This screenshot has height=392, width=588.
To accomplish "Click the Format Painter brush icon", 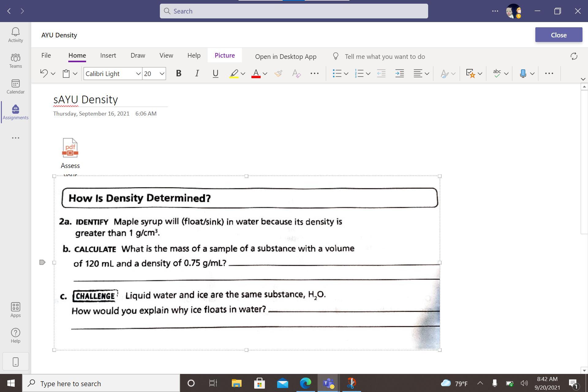I will point(278,74).
